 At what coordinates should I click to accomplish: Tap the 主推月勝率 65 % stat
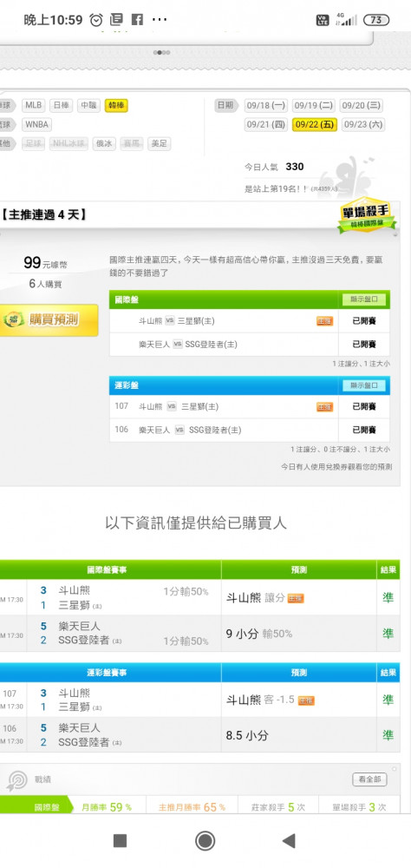click(x=192, y=807)
